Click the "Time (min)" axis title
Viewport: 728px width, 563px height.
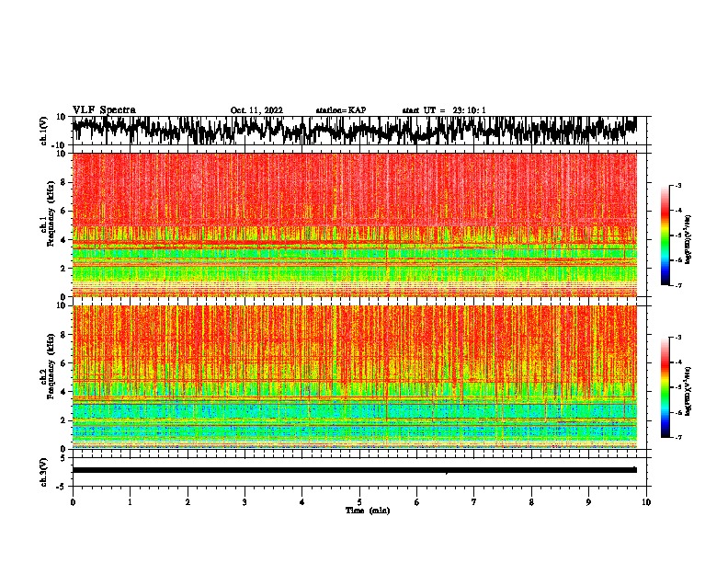[368, 511]
